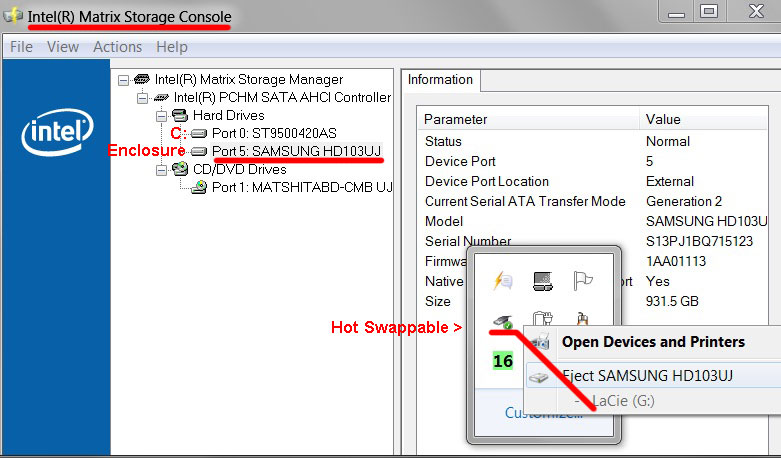Click the Intel Matrix Storage Manager root icon
Image resolution: width=781 pixels, height=458 pixels.
click(142, 79)
